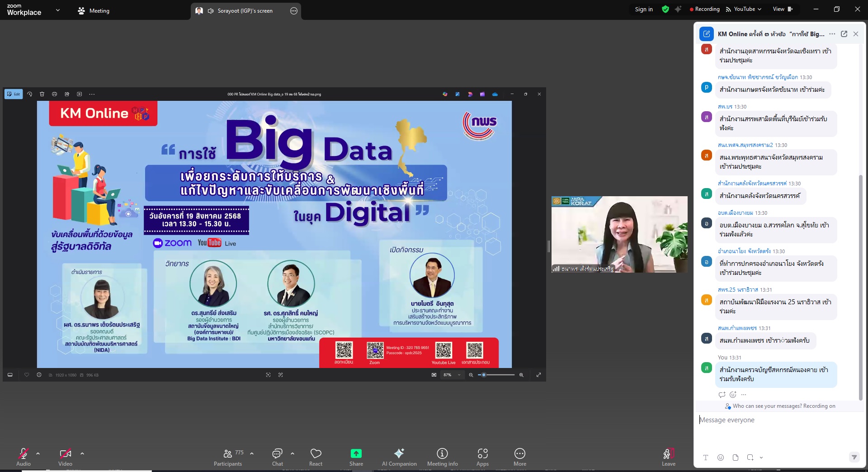
Task: Click the Photos zoom slider
Action: [x=497, y=375]
